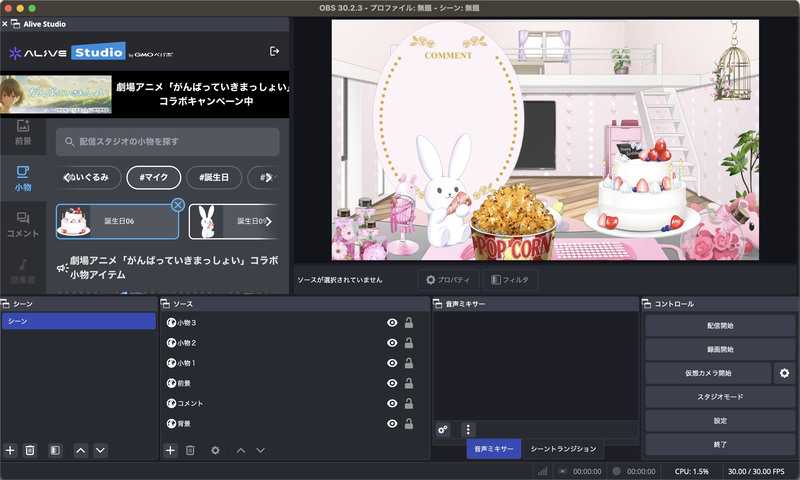This screenshot has width=800, height=480.
Task: Toggle visibility of 背景 source
Action: pyautogui.click(x=392, y=424)
